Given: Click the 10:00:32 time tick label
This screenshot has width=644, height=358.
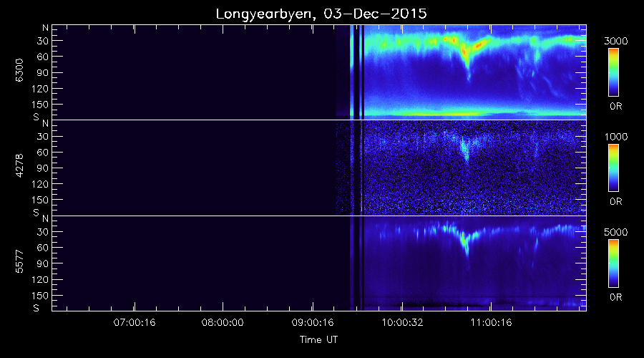Looking at the screenshot, I should point(402,323).
